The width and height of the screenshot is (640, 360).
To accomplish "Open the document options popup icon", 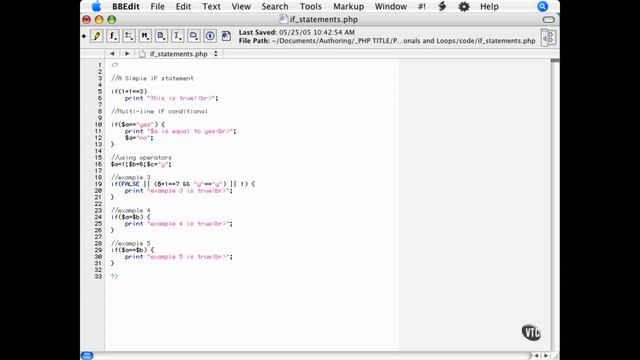I will pos(161,36).
